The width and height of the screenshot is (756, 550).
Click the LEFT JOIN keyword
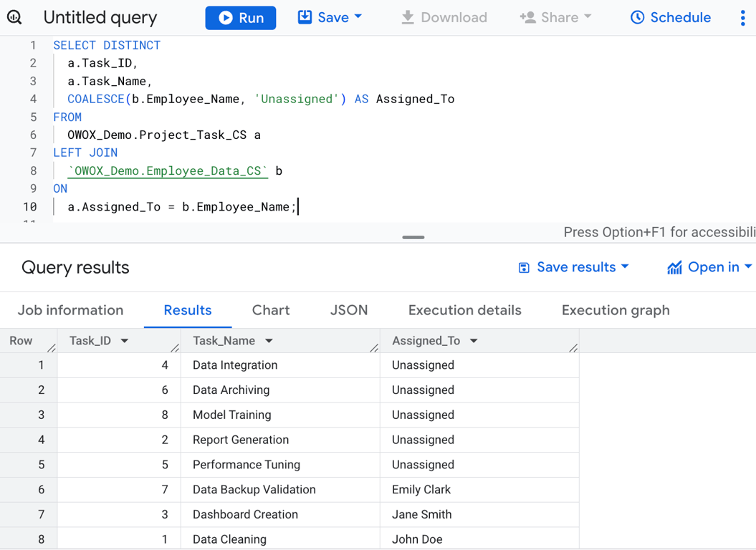[x=85, y=153]
